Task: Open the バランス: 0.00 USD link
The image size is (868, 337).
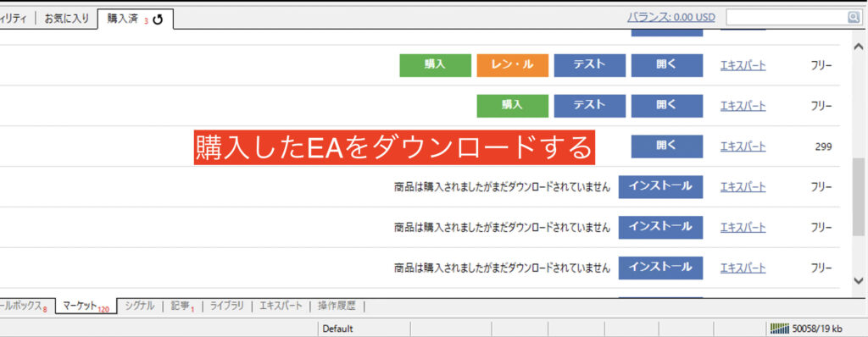Action: (671, 18)
